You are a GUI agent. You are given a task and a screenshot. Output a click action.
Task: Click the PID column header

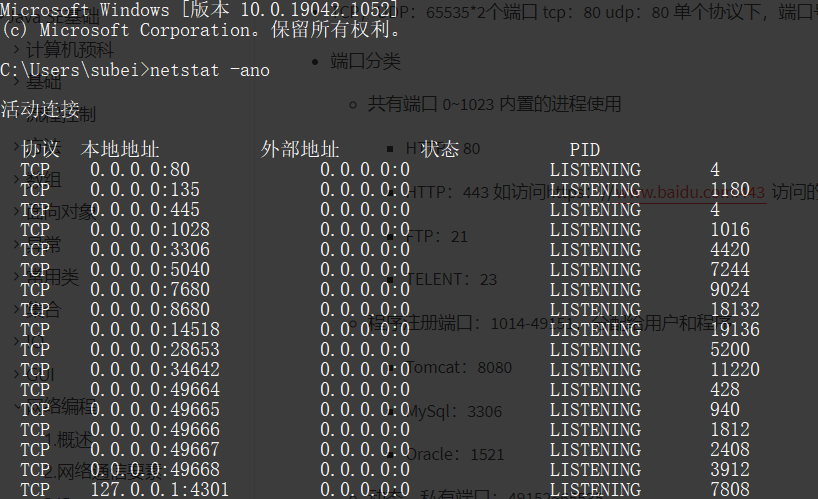585,149
